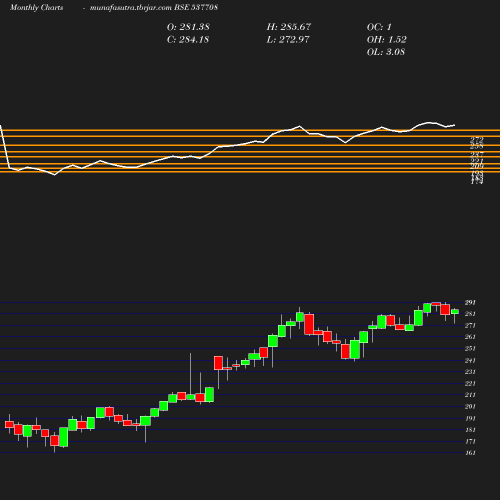The width and height of the screenshot is (500, 500).
Task: Select the low value "L: 272.97"
Action: tap(288, 40)
